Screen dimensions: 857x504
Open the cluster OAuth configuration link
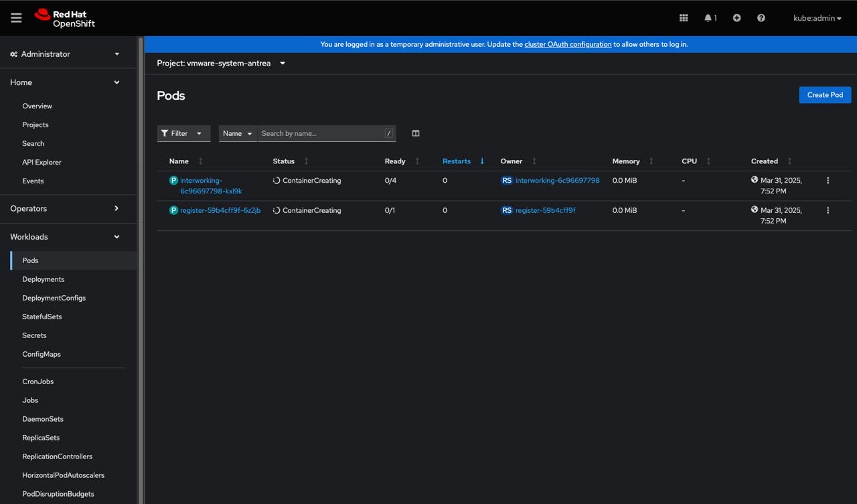[x=568, y=44]
